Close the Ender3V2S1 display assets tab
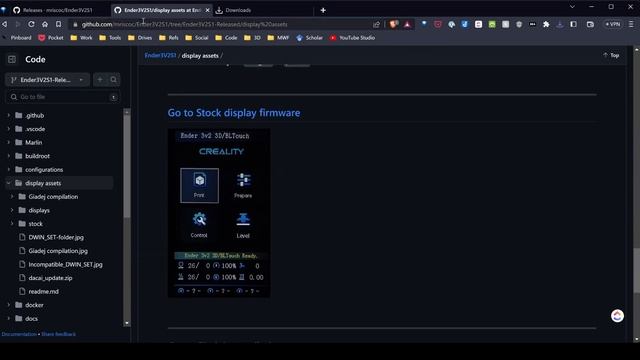The height and width of the screenshot is (360, 640). coord(207,10)
